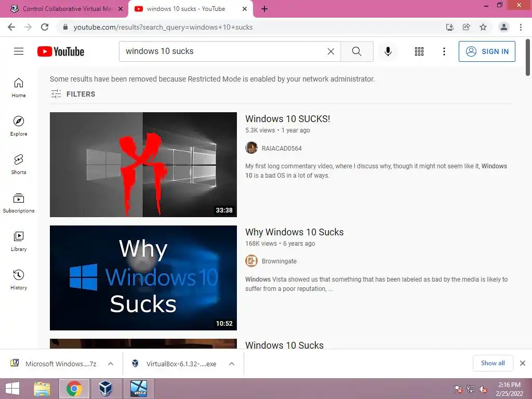The height and width of the screenshot is (399, 532).
Task: Visit RAIACAD0564 channel name link
Action: coord(282,148)
